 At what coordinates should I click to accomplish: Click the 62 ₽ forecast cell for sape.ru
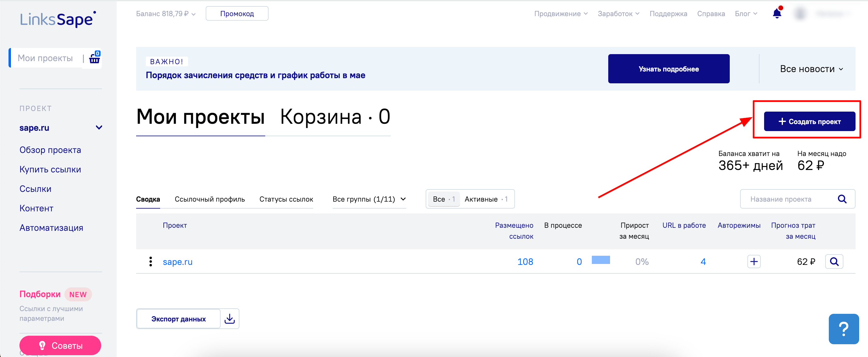(806, 262)
